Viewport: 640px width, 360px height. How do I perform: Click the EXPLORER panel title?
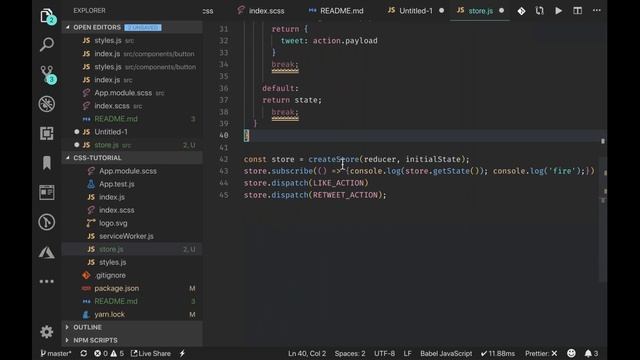click(x=89, y=11)
